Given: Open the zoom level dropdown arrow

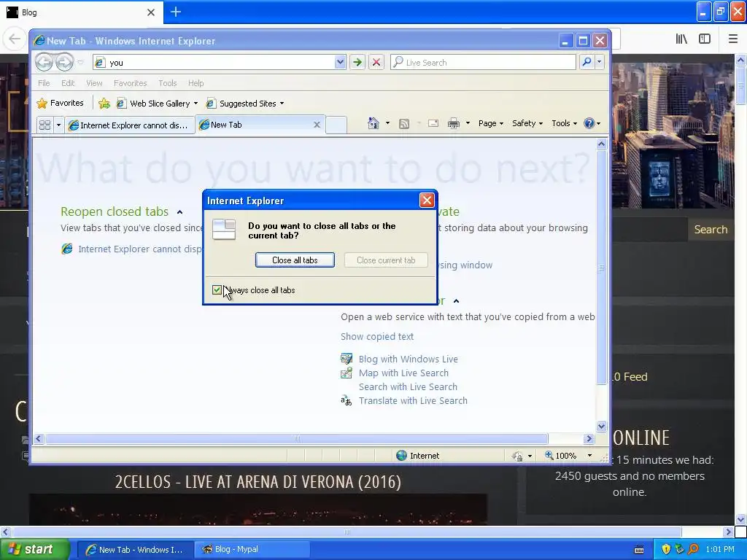Looking at the screenshot, I should click(589, 456).
